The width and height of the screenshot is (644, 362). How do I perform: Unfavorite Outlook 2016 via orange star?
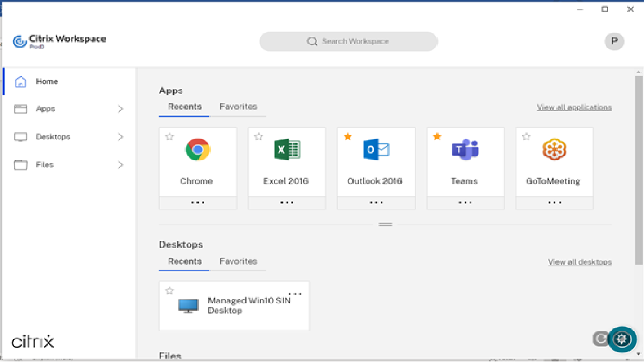[x=348, y=137]
